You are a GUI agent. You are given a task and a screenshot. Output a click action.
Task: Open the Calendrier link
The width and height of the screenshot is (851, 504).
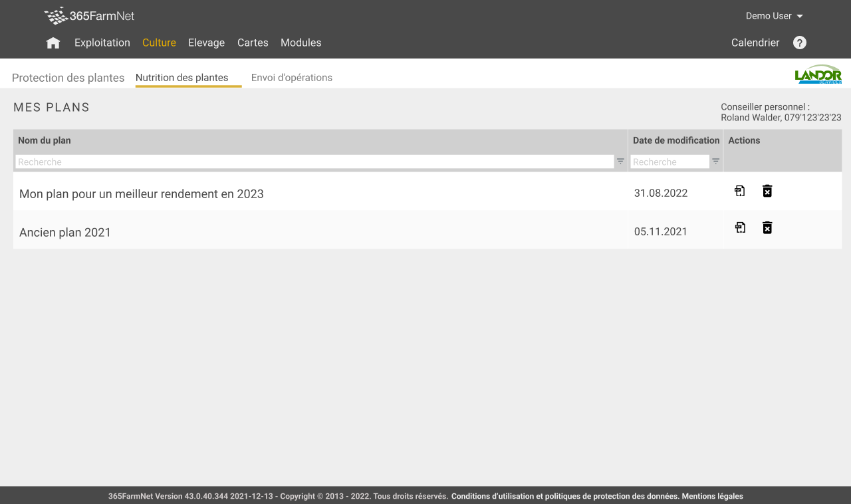click(x=755, y=43)
